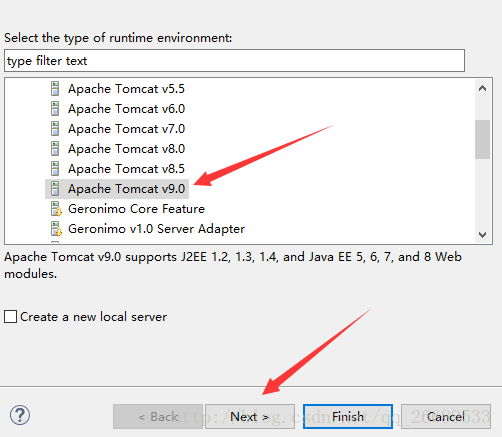Open help with the question mark icon

tap(20, 415)
